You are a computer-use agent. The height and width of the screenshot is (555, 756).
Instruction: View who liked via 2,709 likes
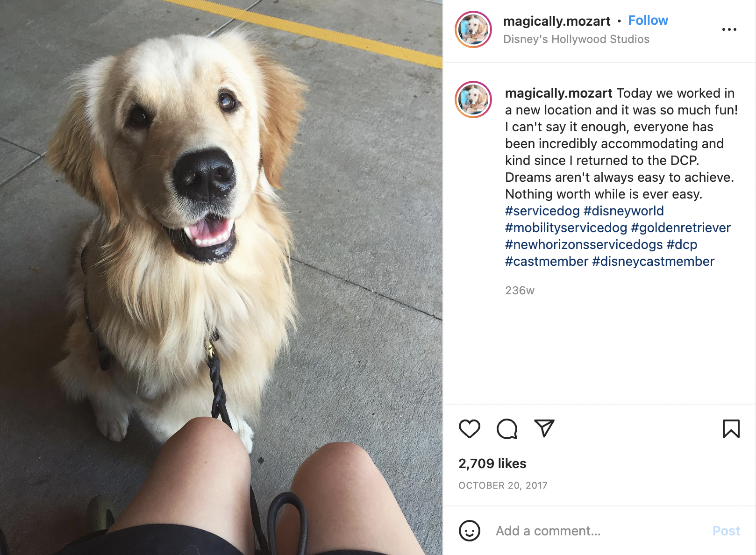(492, 463)
